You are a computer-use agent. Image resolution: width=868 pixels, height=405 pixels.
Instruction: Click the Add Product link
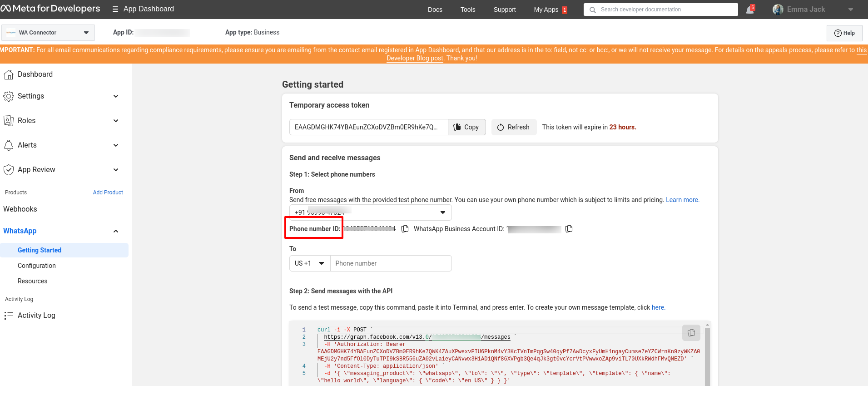(x=108, y=193)
